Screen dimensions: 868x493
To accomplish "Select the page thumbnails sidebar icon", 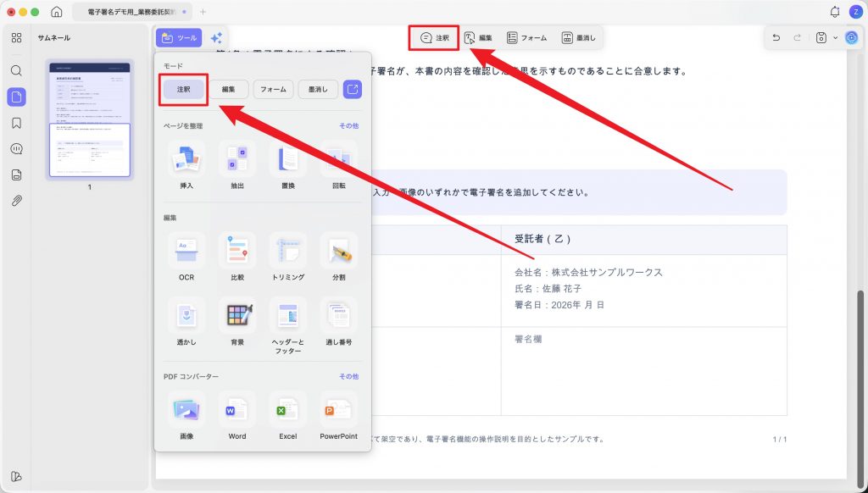I will pyautogui.click(x=17, y=97).
